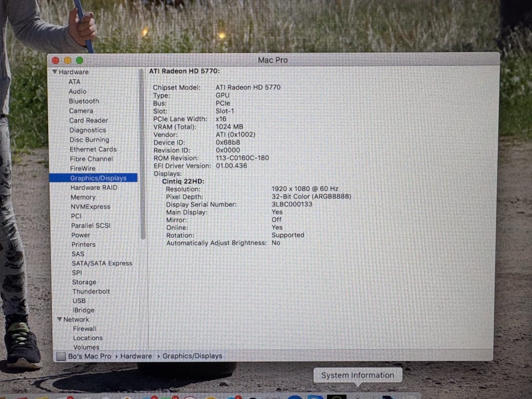This screenshot has height=399, width=532.
Task: Select Camera in the sidebar
Action: [81, 111]
